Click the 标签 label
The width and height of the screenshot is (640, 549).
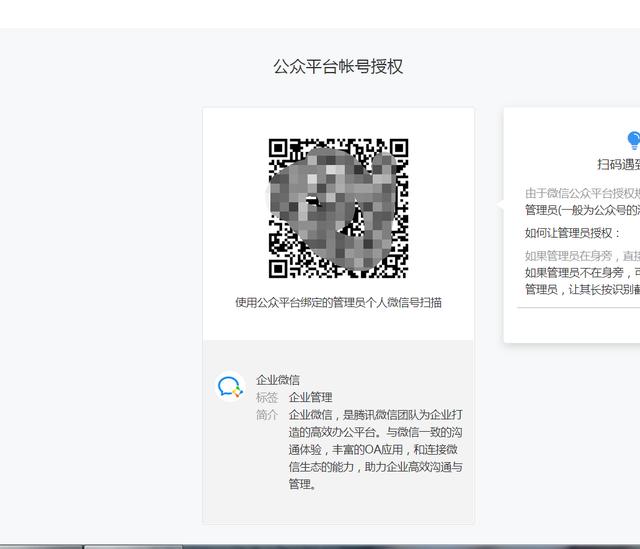(267, 397)
